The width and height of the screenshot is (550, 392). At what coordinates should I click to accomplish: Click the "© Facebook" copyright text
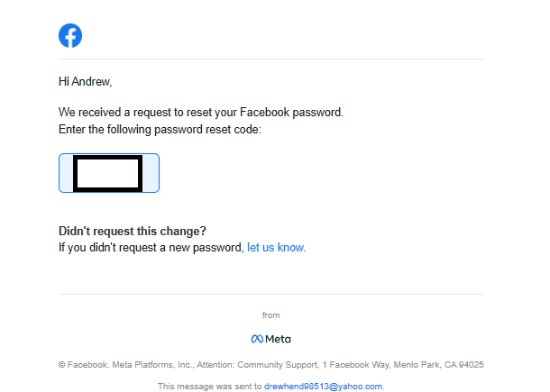coord(83,365)
